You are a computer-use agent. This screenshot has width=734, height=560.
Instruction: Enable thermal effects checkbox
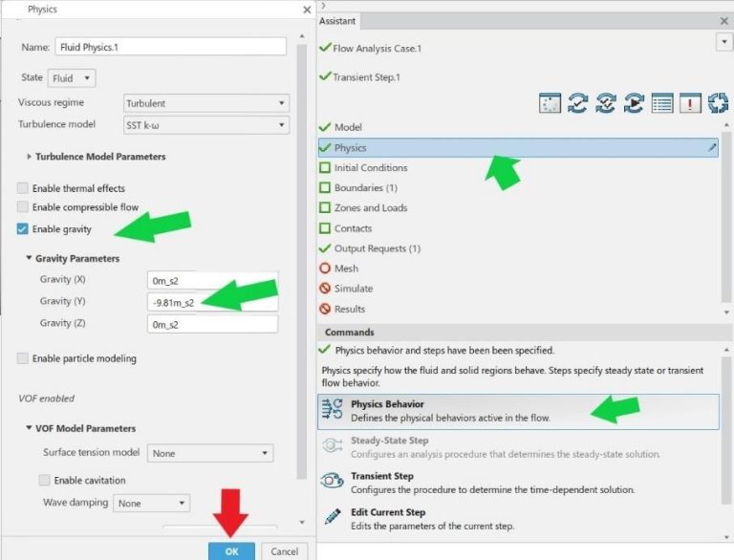(x=23, y=188)
